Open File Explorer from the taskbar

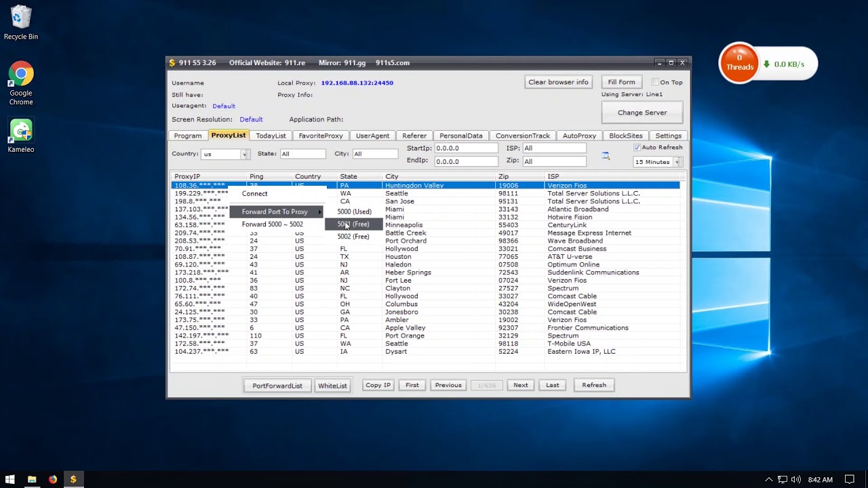pyautogui.click(x=32, y=479)
